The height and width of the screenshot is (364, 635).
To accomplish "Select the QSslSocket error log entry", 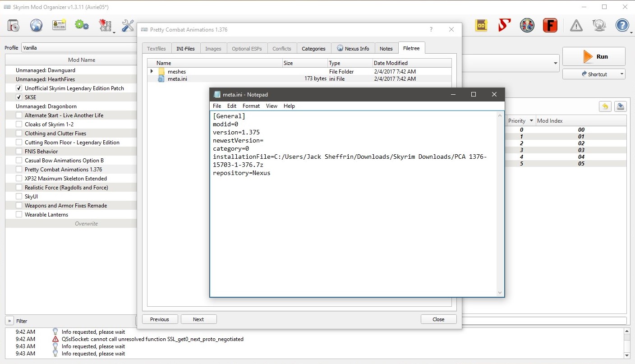I will [152, 339].
